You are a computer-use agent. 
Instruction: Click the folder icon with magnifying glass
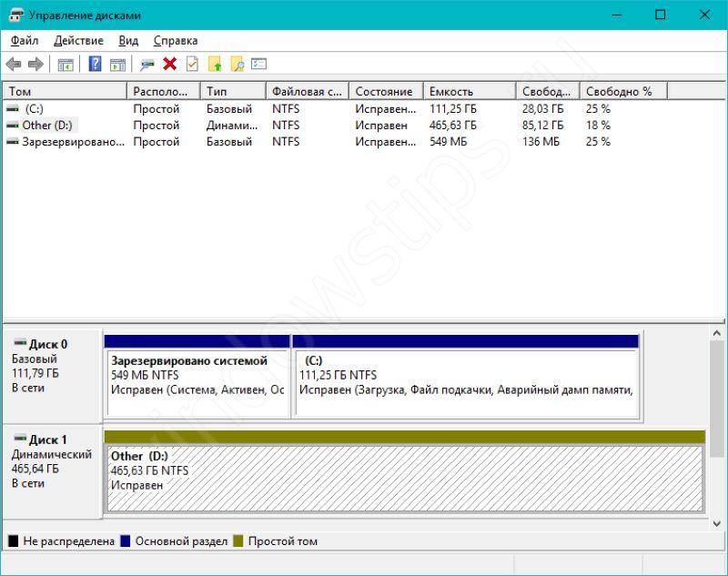(238, 64)
